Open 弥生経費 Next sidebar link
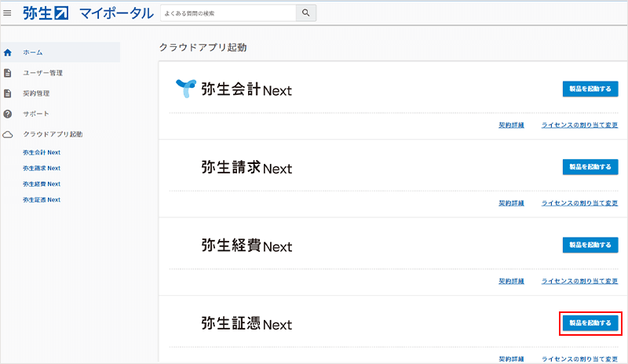 click(x=42, y=184)
